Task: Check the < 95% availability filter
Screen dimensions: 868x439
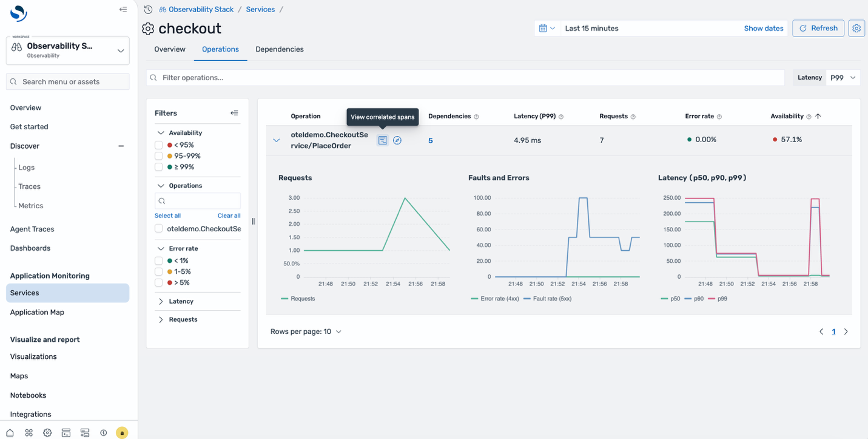Action: click(x=158, y=145)
